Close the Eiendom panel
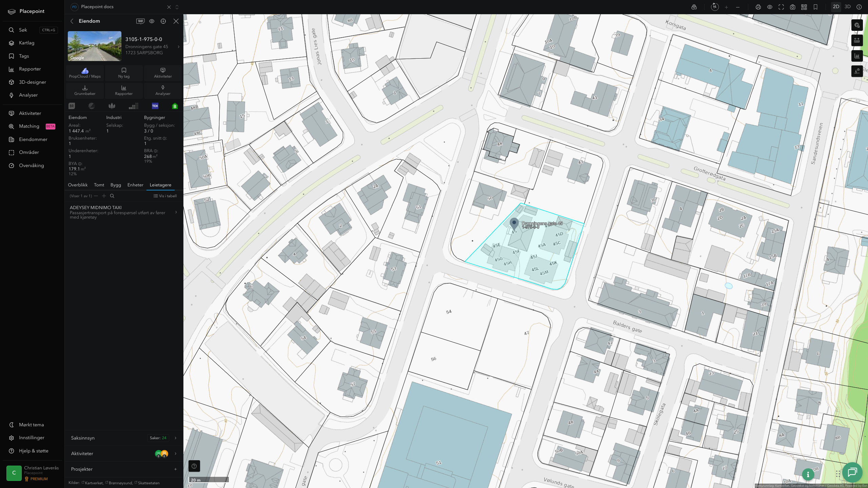868x488 pixels. click(176, 21)
